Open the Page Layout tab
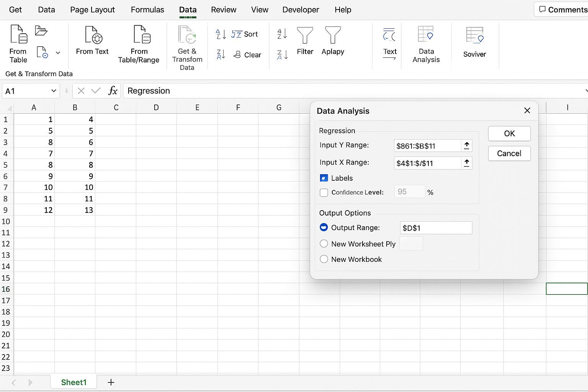The image size is (588, 392). [x=92, y=10]
